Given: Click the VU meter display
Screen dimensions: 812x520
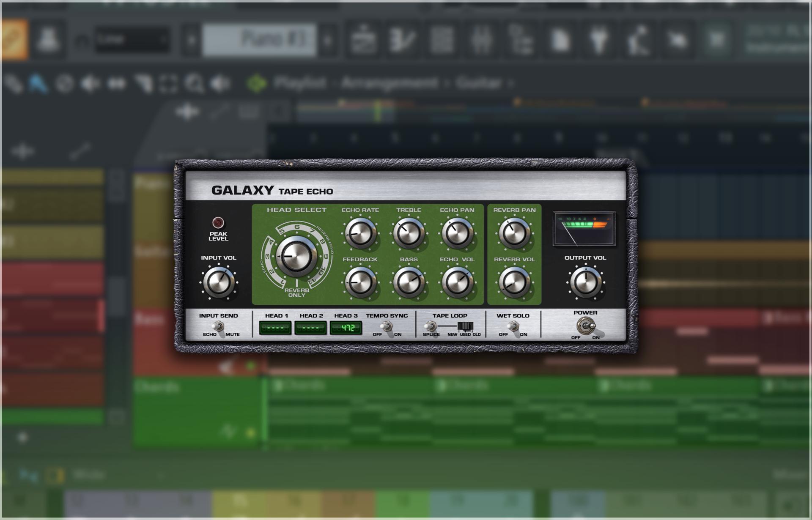Looking at the screenshot, I should [x=584, y=229].
